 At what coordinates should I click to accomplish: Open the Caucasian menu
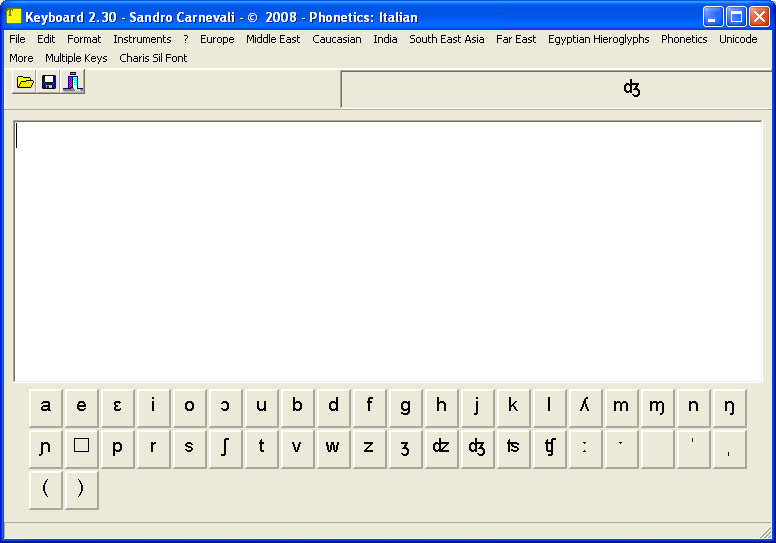(x=337, y=39)
